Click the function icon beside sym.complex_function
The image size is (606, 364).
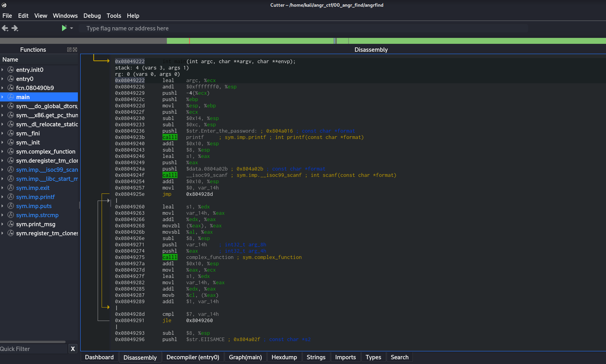click(11, 152)
